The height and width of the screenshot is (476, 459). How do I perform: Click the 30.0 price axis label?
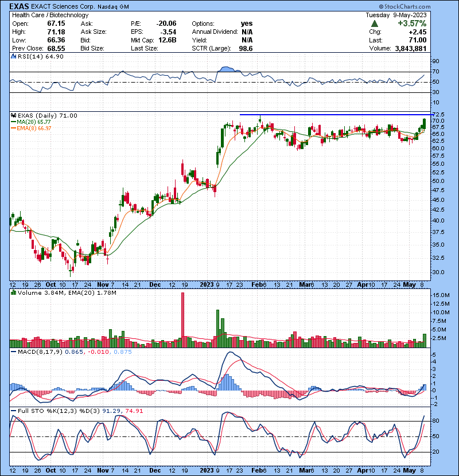click(x=438, y=272)
